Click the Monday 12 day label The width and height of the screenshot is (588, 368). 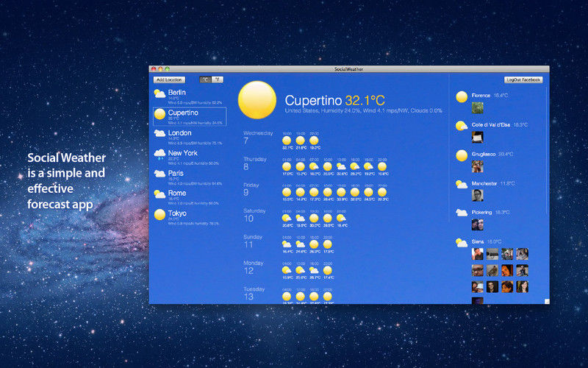[x=254, y=267]
